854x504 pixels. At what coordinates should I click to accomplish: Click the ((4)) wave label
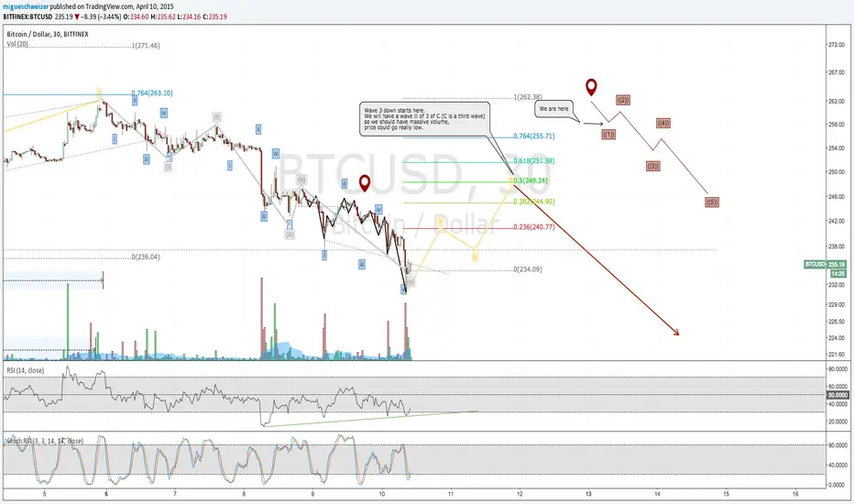[x=662, y=123]
